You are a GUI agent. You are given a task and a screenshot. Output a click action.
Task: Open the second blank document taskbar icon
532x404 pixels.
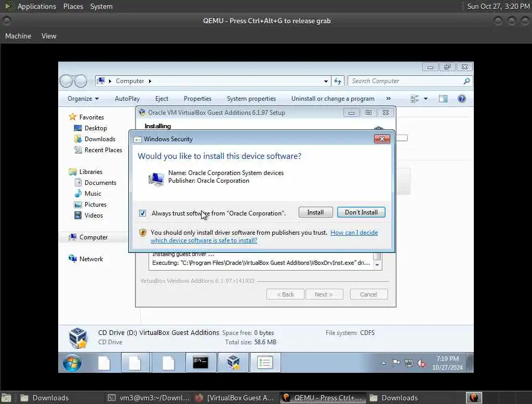click(x=135, y=362)
